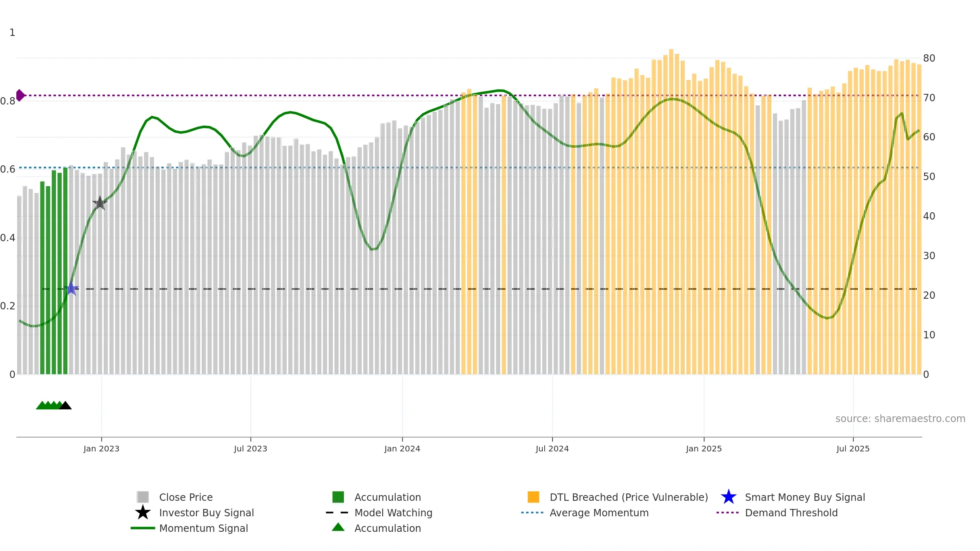Click the green accumulation triangles below chart
Image resolution: width=980 pixels, height=551 pixels.
click(49, 405)
